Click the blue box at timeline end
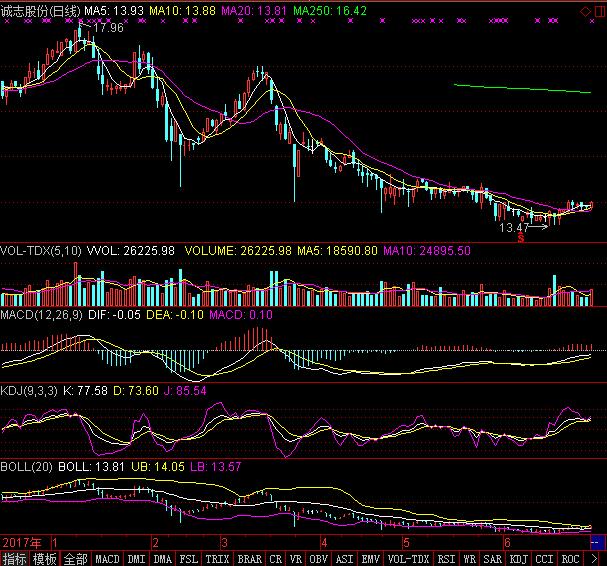 point(597,542)
